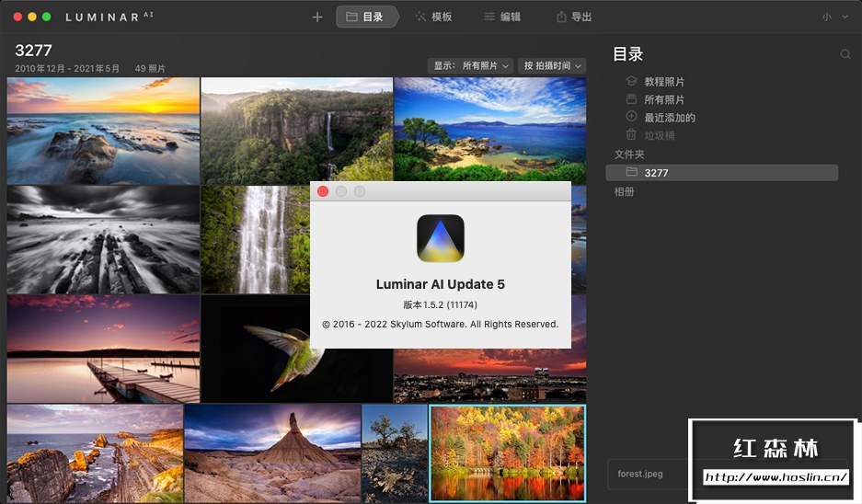
Task: Click the 相册 albums section header
Action: coord(624,191)
